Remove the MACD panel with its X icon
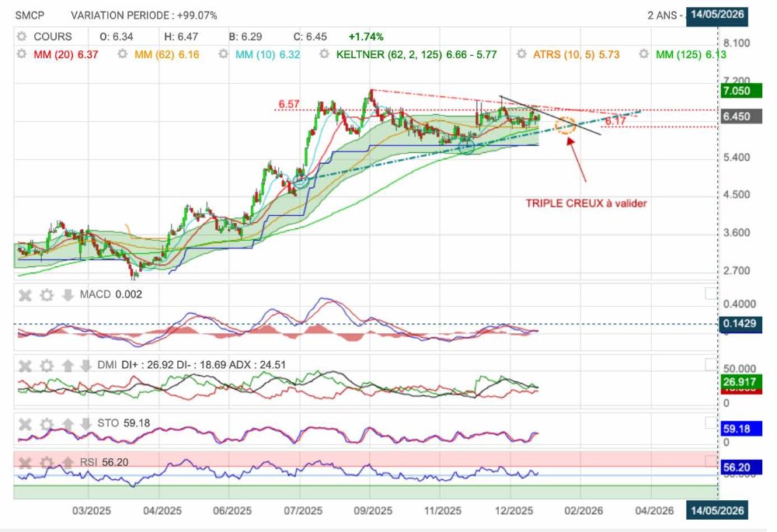This screenshot has width=777, height=532. 25,295
